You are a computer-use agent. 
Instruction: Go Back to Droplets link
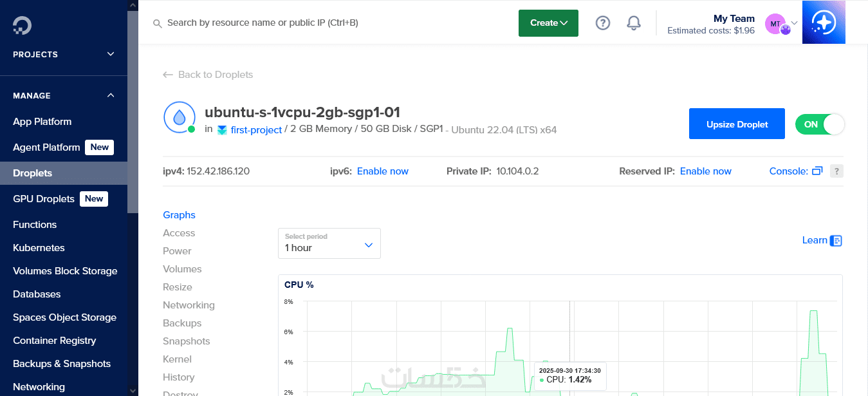pyautogui.click(x=208, y=75)
